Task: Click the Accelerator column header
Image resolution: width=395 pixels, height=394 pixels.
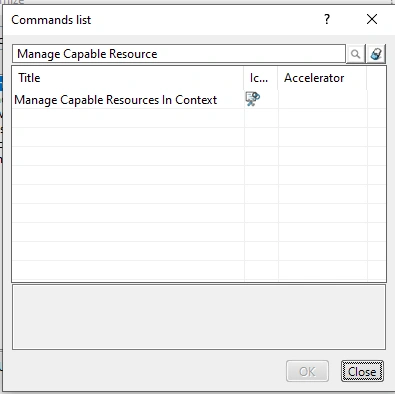Action: click(322, 78)
